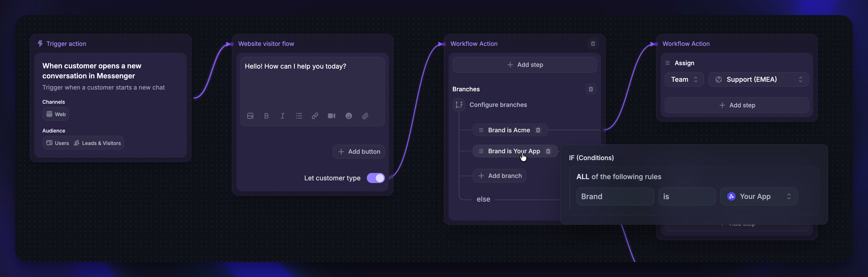Toggle bold formatting in the message editor
Viewport: 868px width, 277px height.
click(x=266, y=116)
